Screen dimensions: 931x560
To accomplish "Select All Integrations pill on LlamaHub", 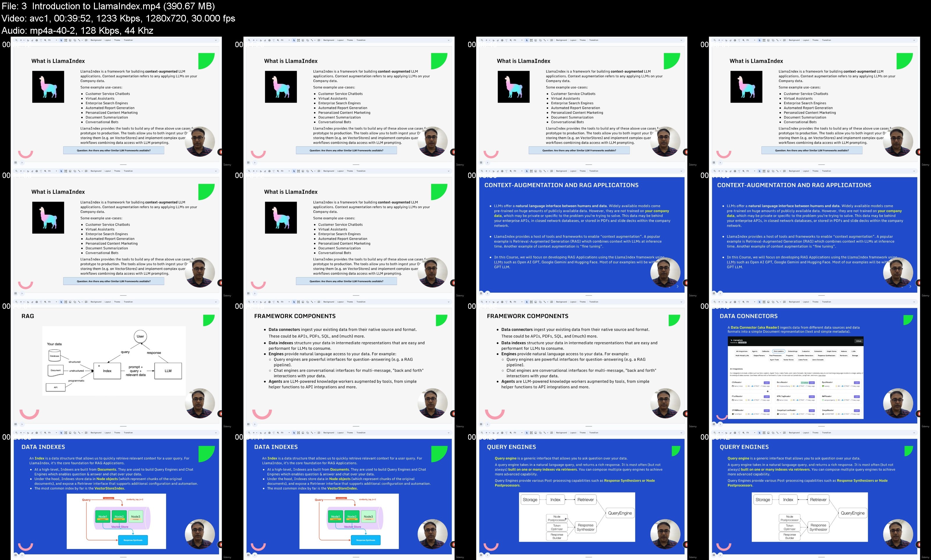I will (x=742, y=351).
